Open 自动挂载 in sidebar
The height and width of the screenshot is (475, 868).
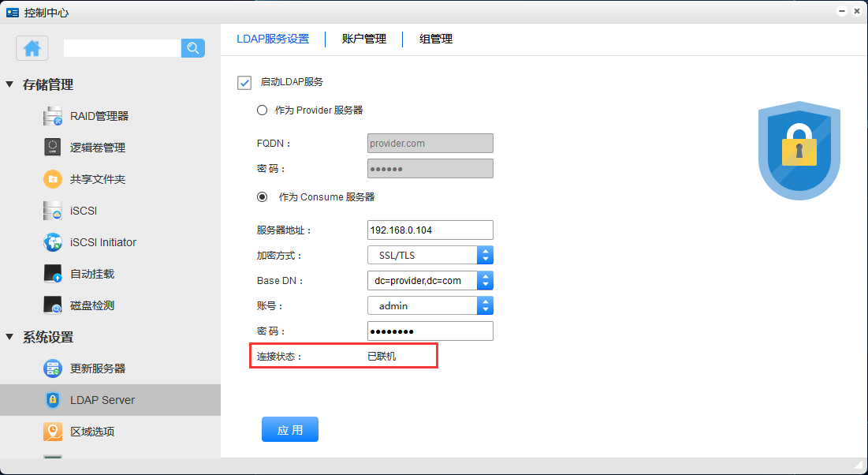click(91, 274)
